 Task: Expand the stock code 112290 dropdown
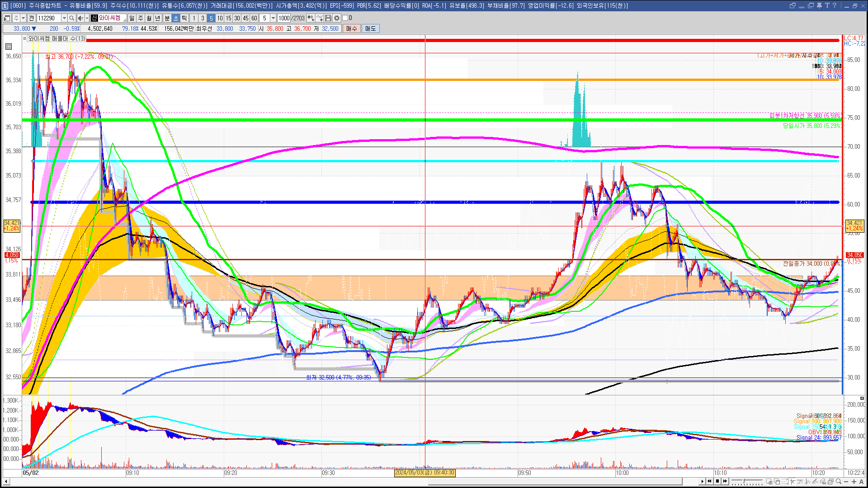(x=64, y=18)
